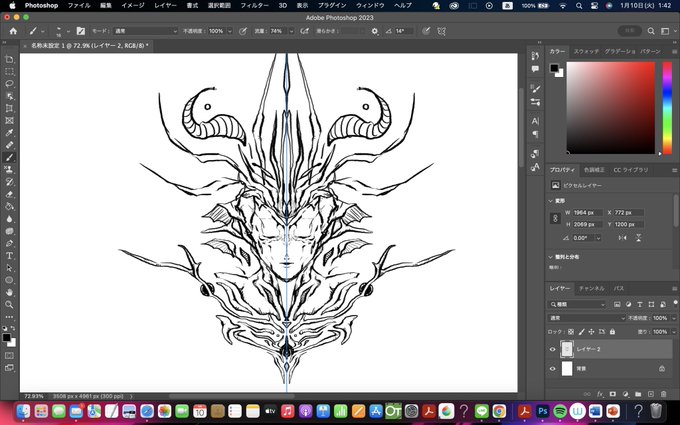Viewport: 680px width, 425px height.
Task: Open the layer opacity dropdown arrow
Action: (x=673, y=318)
